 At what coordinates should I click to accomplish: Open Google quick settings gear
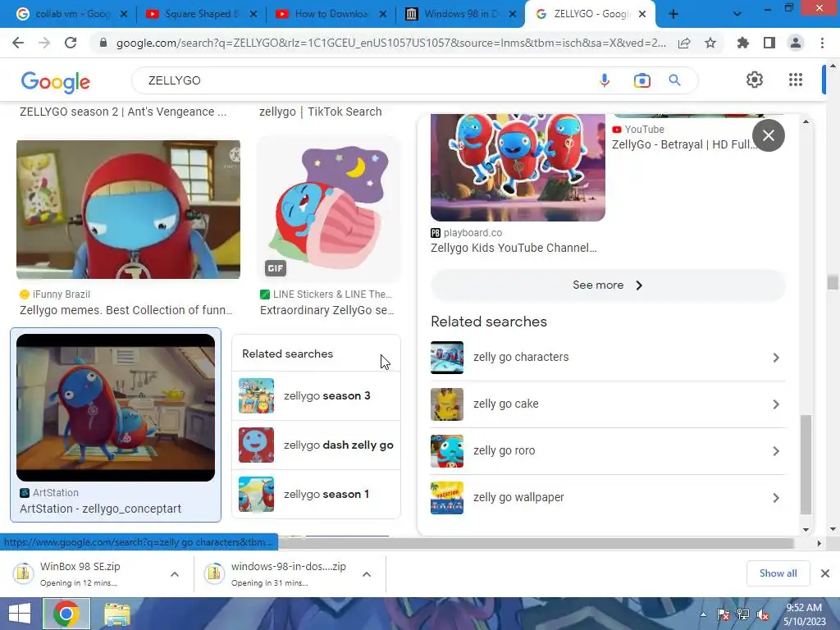[x=755, y=80]
